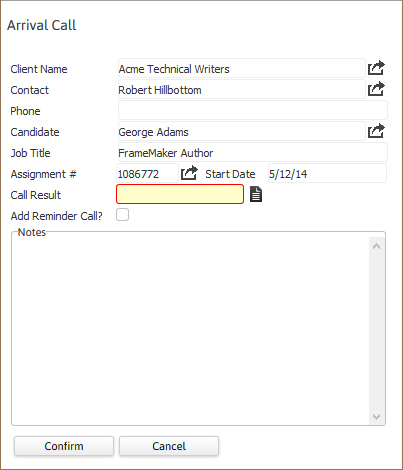This screenshot has height=470, width=403.
Task: Click the Candidate field showing George Adams
Action: tap(242, 131)
